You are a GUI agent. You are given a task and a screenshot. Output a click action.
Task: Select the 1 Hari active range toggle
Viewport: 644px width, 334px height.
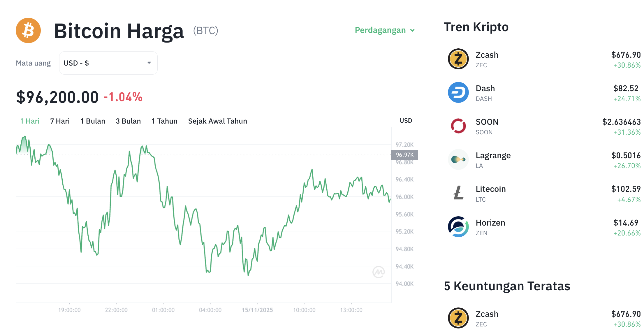(29, 121)
